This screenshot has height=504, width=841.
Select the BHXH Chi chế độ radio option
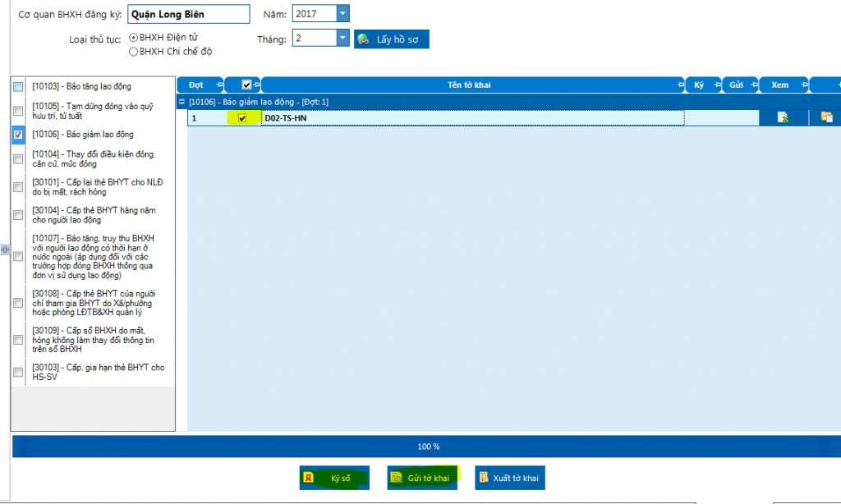133,51
